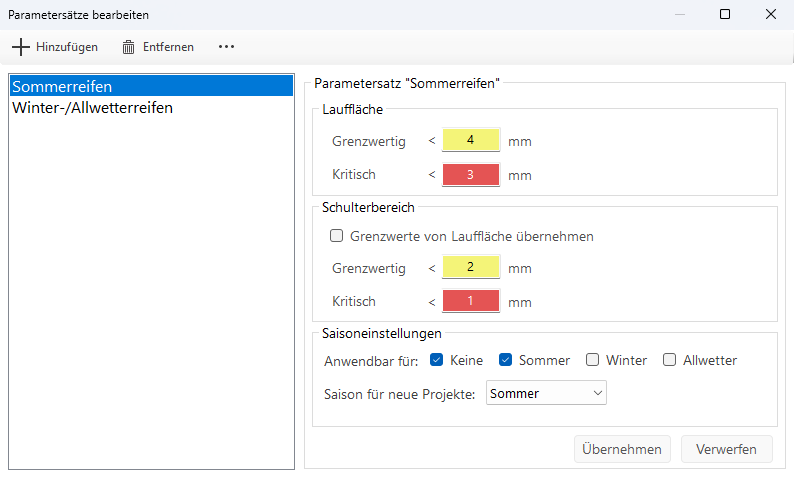The width and height of the screenshot is (794, 478).
Task: Enable the Winter season checkbox
Action: tap(593, 360)
